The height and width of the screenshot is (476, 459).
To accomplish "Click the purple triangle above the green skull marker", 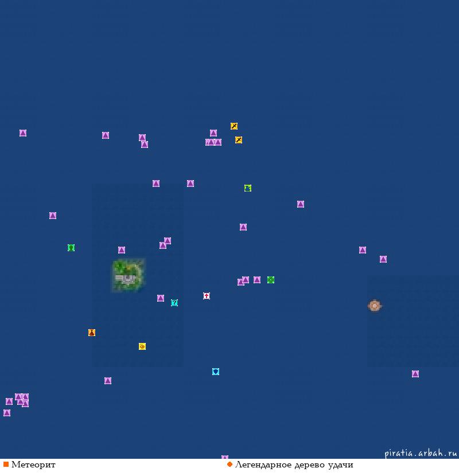I will coord(53,216).
